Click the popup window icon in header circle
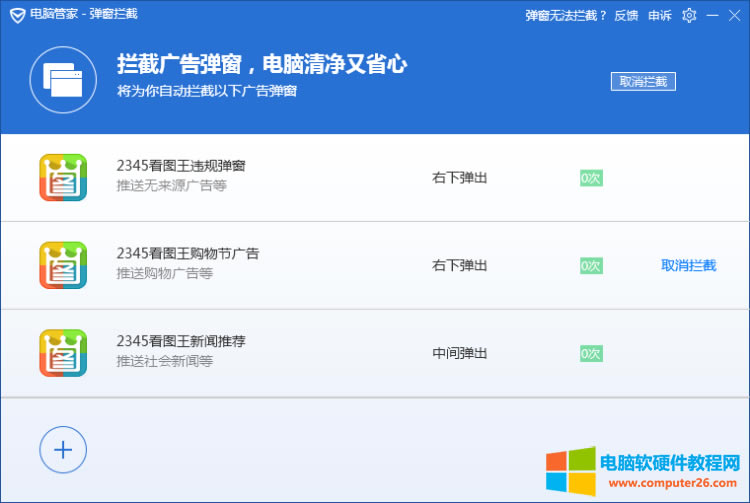 coord(63,79)
